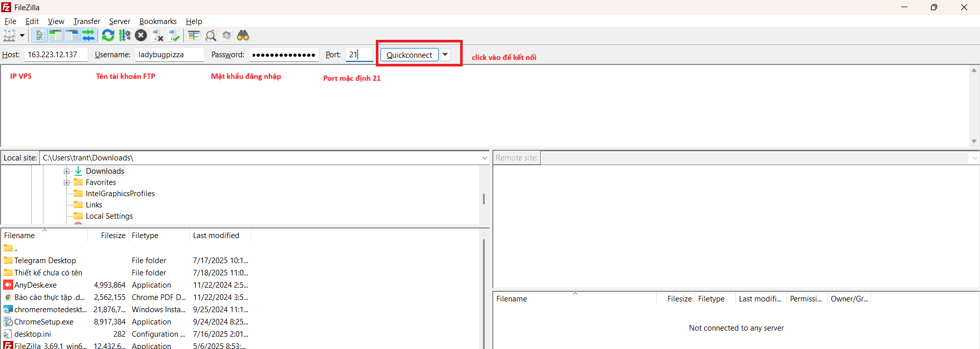Expand the Downloads tree node

tap(66, 171)
